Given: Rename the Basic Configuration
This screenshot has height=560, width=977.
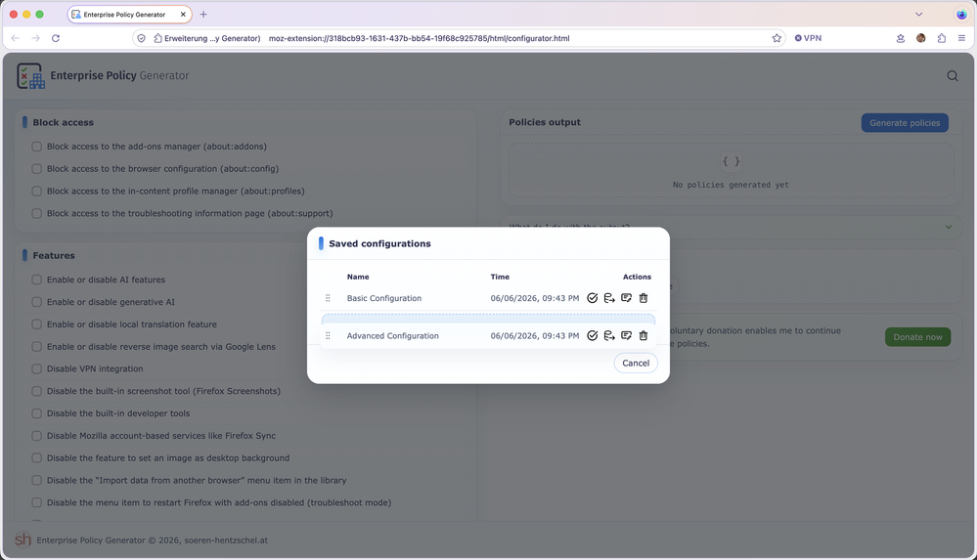Looking at the screenshot, I should 626,298.
